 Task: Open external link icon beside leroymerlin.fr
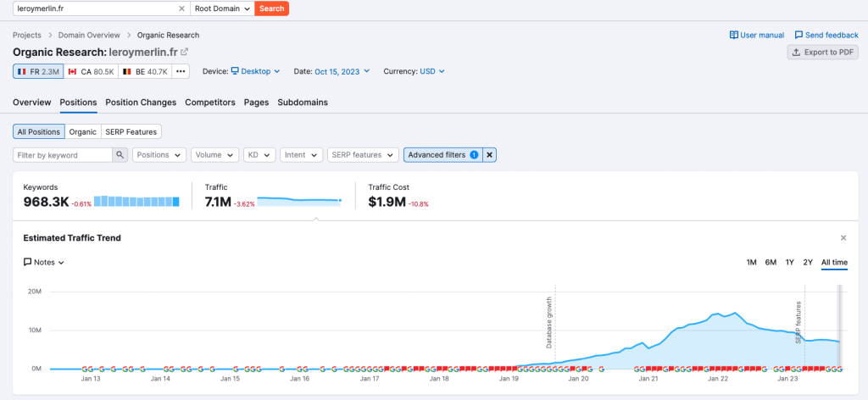(184, 53)
